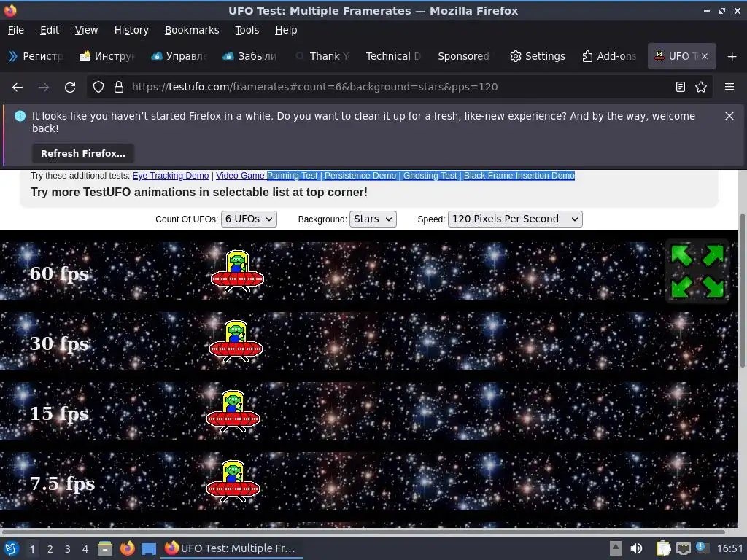Dismiss the Firefox refresh notification bar
The width and height of the screenshot is (747, 560).
coord(729,116)
